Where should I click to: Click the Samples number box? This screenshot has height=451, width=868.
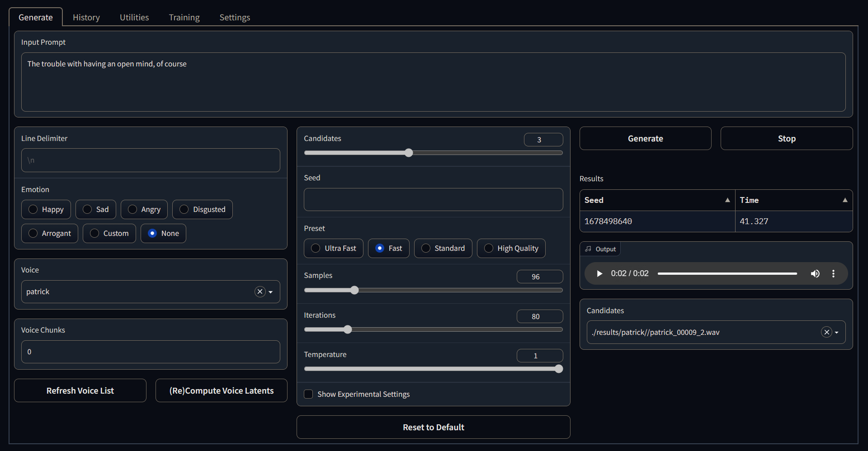(x=540, y=277)
